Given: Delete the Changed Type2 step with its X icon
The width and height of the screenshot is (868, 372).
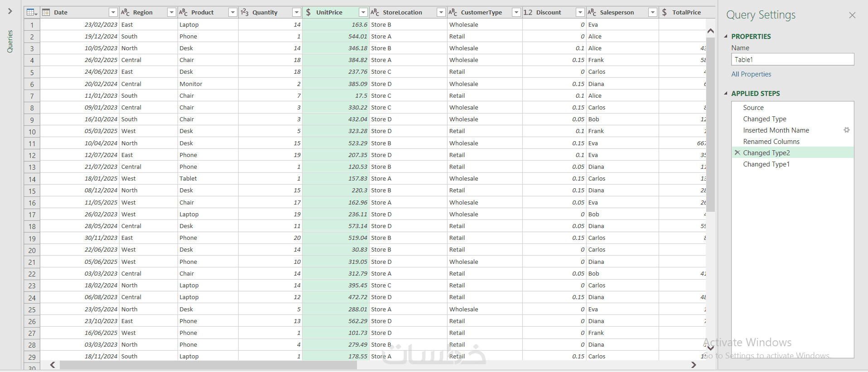Looking at the screenshot, I should click(737, 153).
